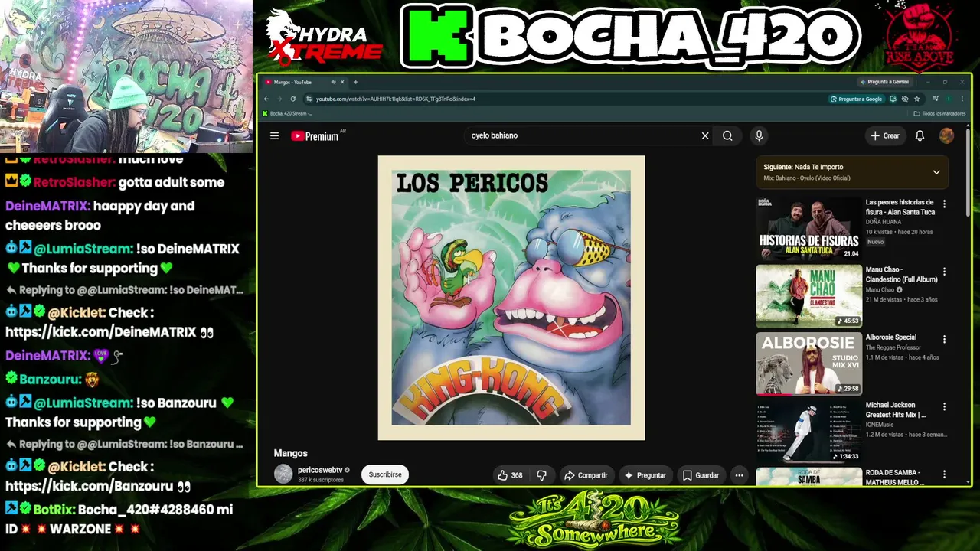The width and height of the screenshot is (980, 551).
Task: Open more actions for the Mangos video
Action: (x=739, y=475)
